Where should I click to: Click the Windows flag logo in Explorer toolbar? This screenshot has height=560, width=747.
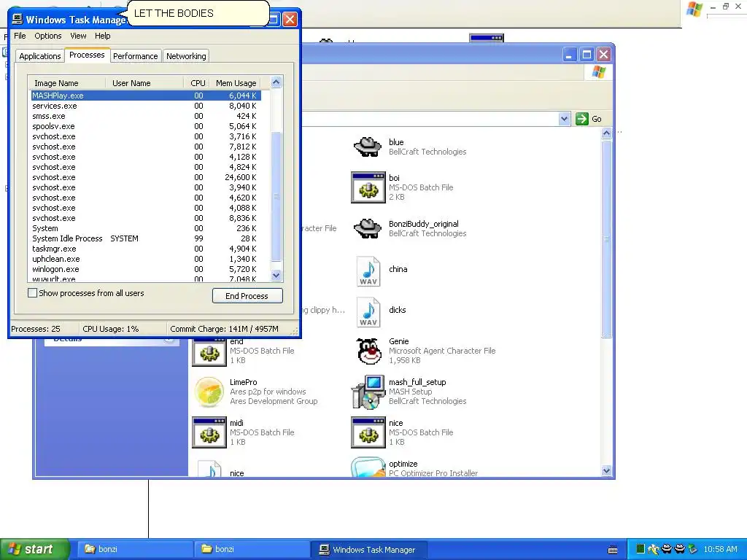[598, 72]
